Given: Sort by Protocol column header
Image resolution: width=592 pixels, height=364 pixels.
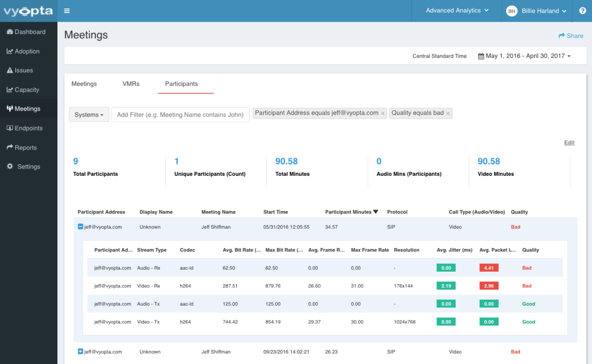Looking at the screenshot, I should [397, 212].
